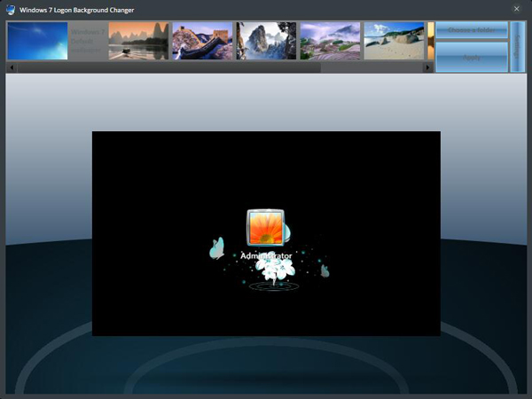532x399 pixels.
Task: Select the misty rock peak wallpaper
Action: (x=266, y=41)
